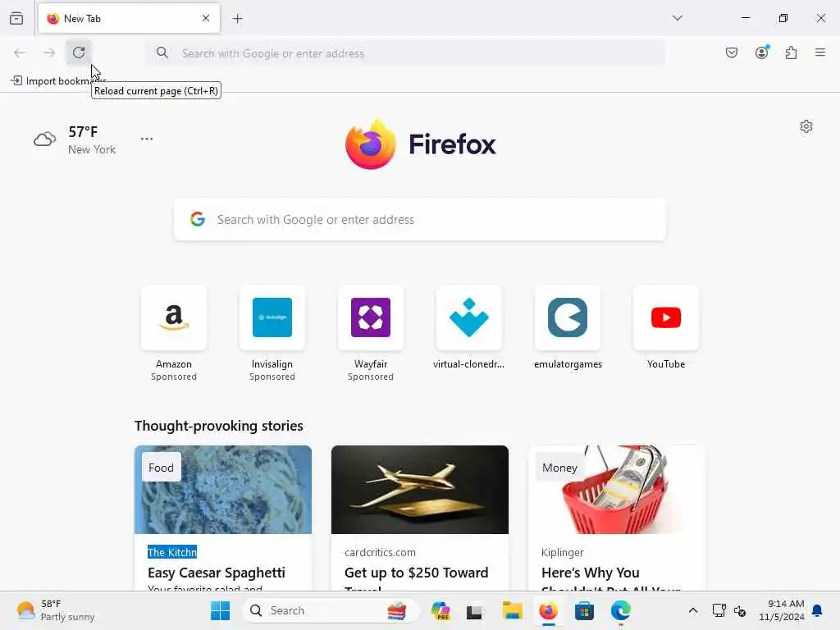Click the taskbar weather widget 58°F
The image size is (840, 630).
(x=57, y=610)
